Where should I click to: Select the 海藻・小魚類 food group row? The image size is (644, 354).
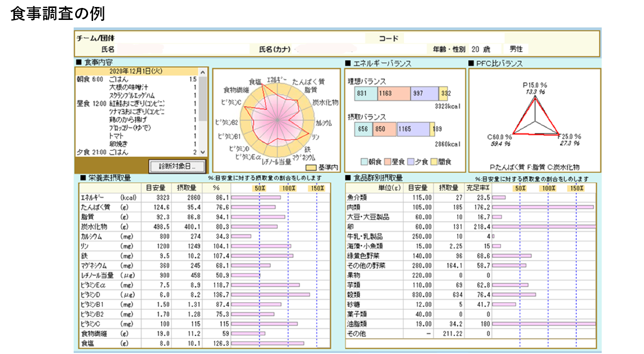point(471,246)
